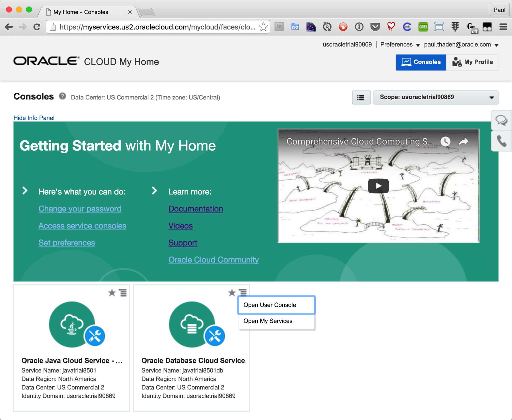Open Oracle Java Cloud Service card menu icon
Viewport: 512px width, 420px height.
(x=122, y=292)
